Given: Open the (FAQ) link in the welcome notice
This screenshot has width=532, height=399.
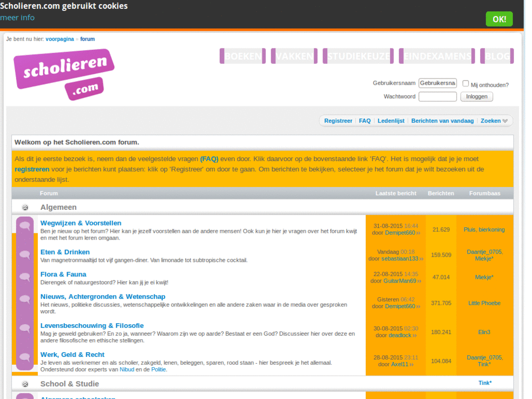Looking at the screenshot, I should (x=209, y=159).
